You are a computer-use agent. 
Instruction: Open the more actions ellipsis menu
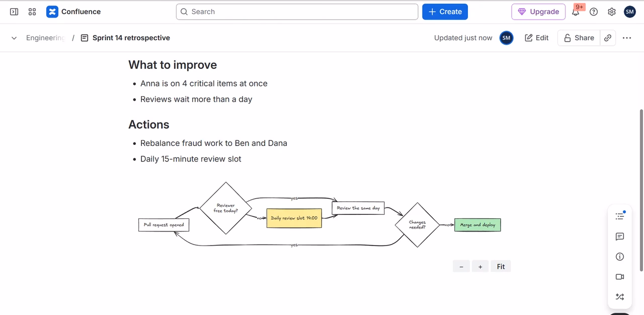click(627, 38)
